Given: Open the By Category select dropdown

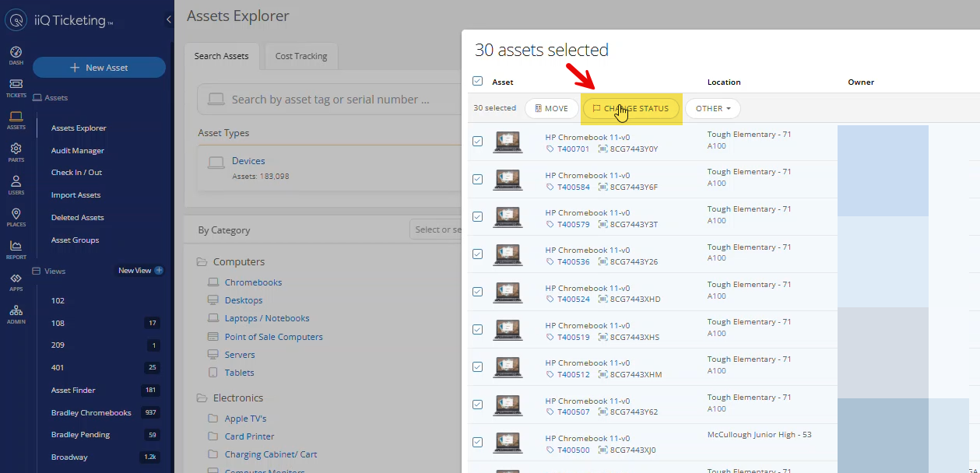Looking at the screenshot, I should click(436, 229).
